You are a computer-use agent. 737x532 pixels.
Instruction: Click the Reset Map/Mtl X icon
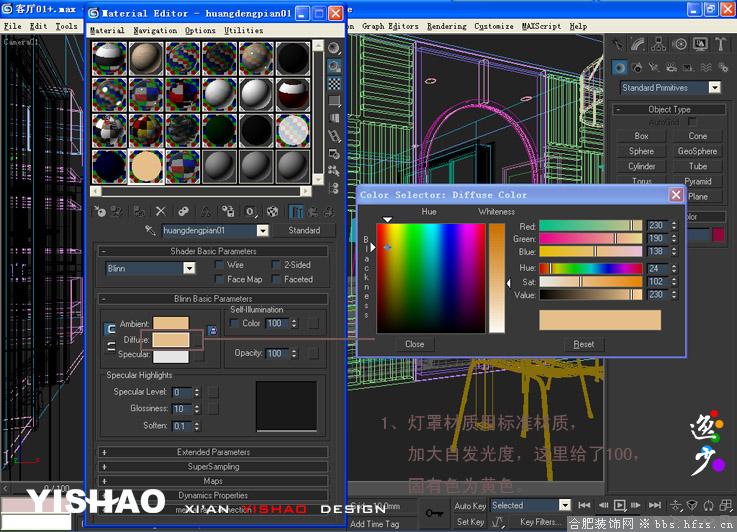[161, 211]
